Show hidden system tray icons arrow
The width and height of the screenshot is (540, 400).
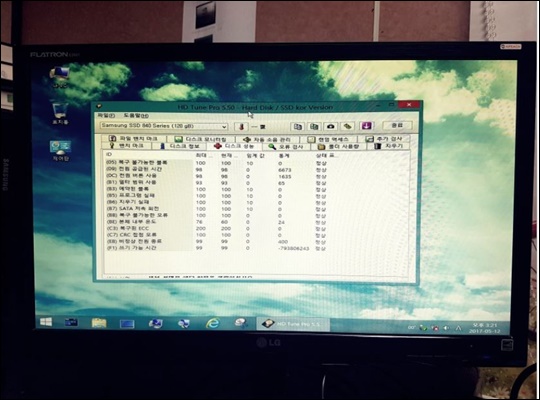tap(459, 328)
